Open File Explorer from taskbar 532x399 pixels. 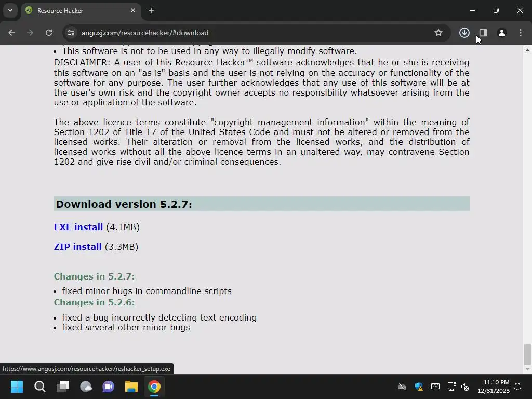tap(131, 387)
